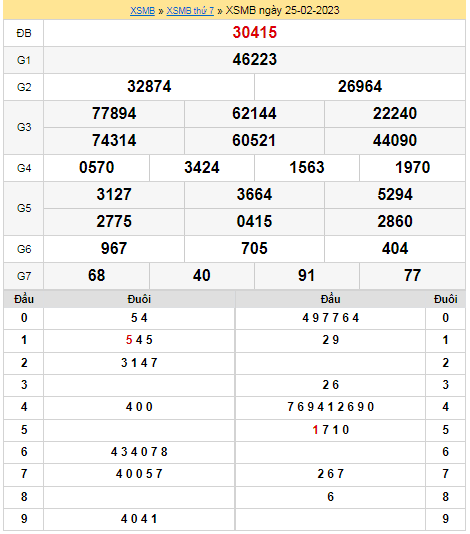
Task: Click head digit 6 for tail 8
Action: coord(331,497)
